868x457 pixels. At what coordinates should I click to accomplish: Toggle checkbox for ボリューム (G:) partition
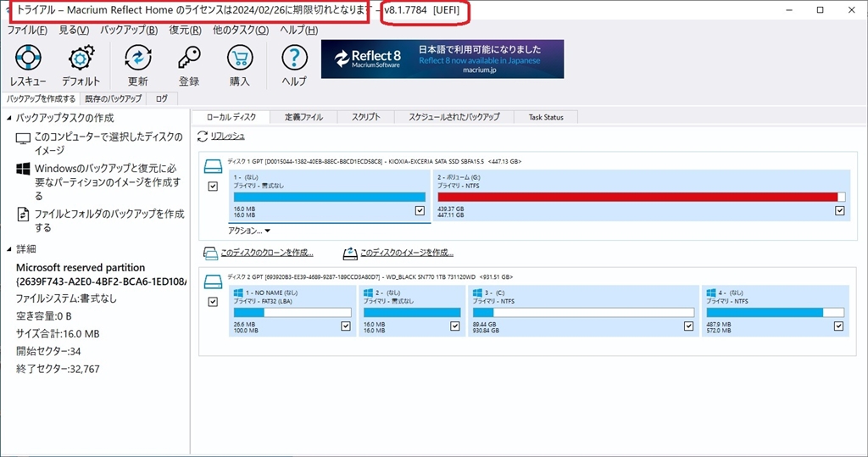pos(840,210)
